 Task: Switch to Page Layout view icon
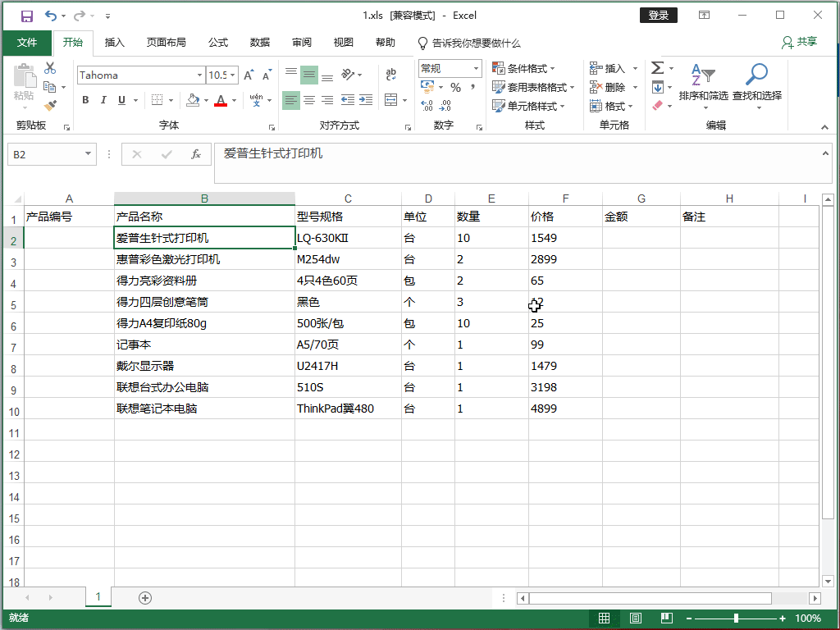[636, 619]
